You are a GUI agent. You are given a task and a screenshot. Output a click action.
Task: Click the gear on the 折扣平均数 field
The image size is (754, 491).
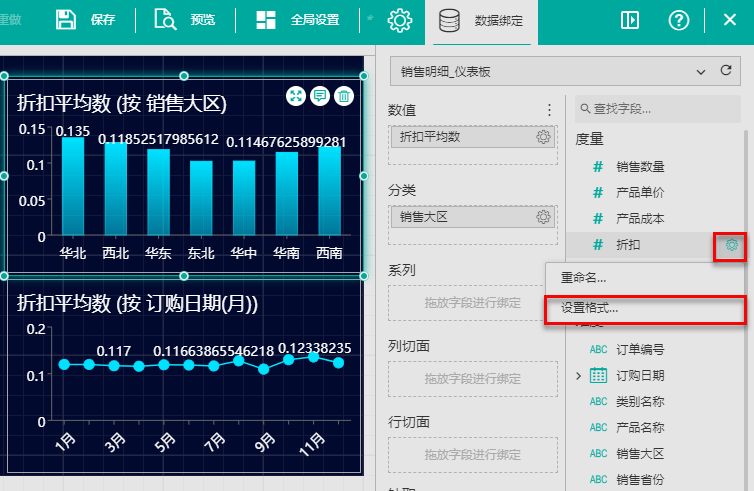click(543, 137)
